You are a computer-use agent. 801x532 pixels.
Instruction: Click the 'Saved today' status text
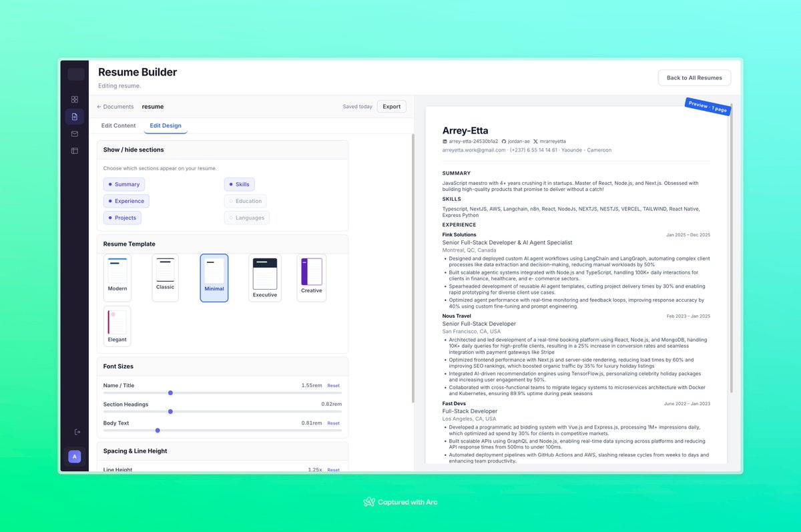coord(358,107)
